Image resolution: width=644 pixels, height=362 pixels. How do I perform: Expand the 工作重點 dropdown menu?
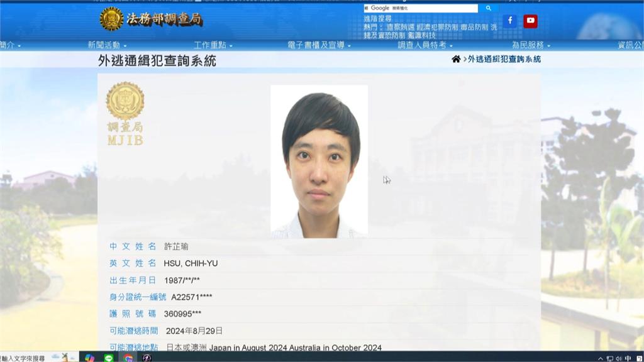coord(213,45)
